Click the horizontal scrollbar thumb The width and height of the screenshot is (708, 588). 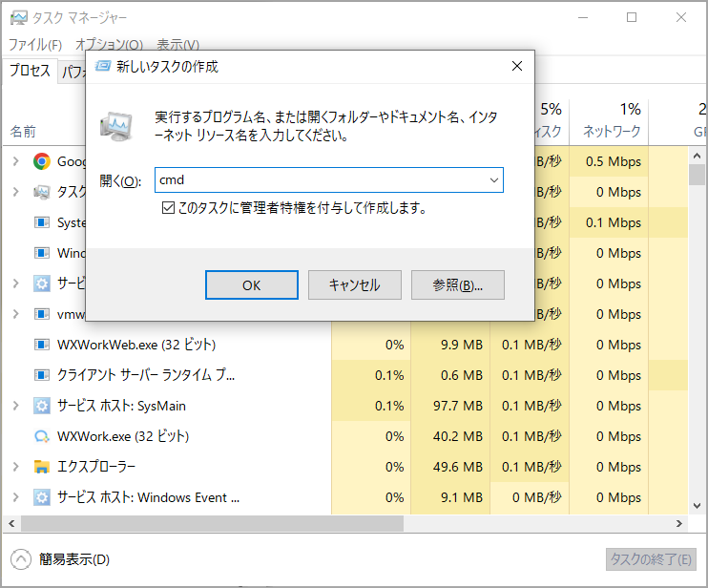click(x=212, y=523)
